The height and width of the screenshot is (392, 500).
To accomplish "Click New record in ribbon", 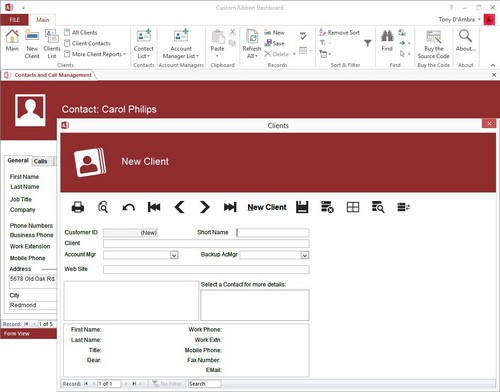I will click(x=274, y=32).
